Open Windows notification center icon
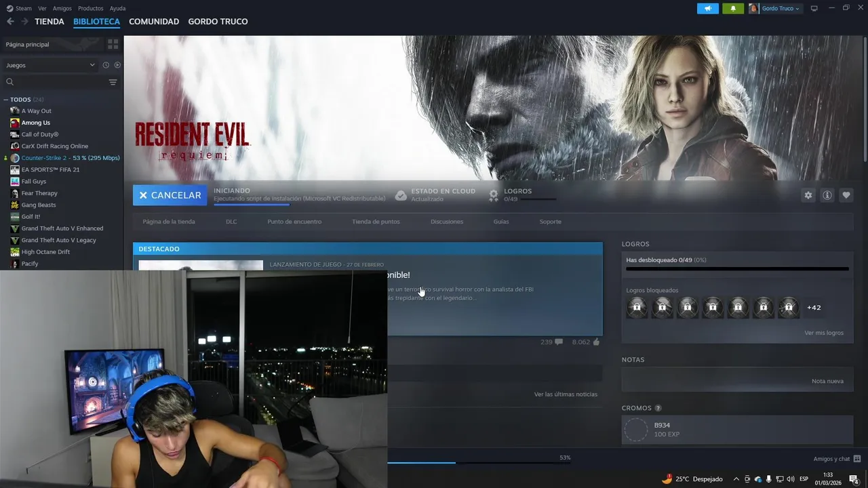Screen dimensions: 868x488 click(x=854, y=479)
